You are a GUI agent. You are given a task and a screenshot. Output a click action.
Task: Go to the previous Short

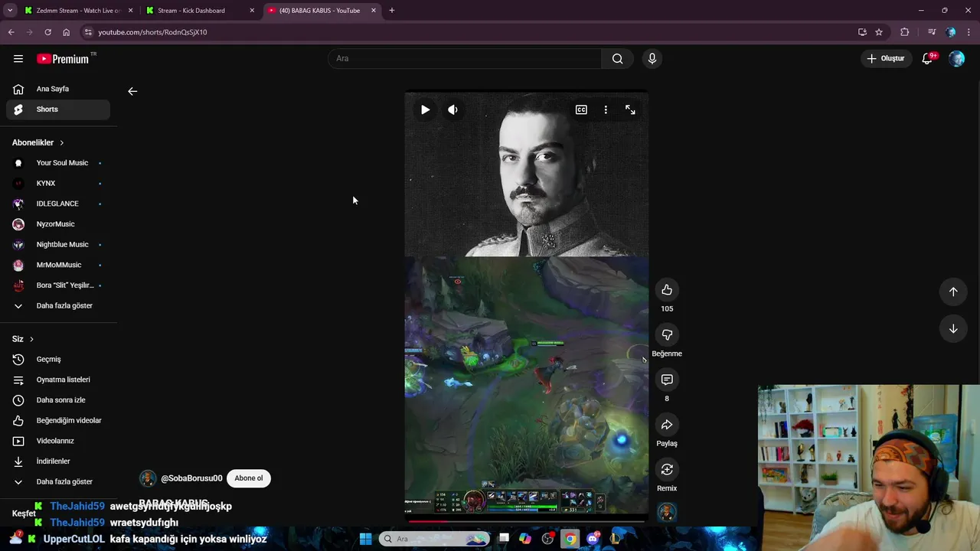953,291
